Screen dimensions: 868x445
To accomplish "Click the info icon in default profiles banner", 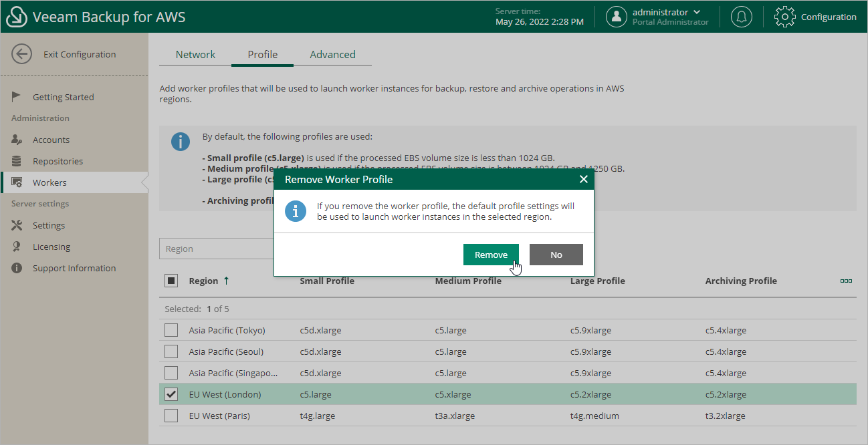I will pyautogui.click(x=181, y=141).
